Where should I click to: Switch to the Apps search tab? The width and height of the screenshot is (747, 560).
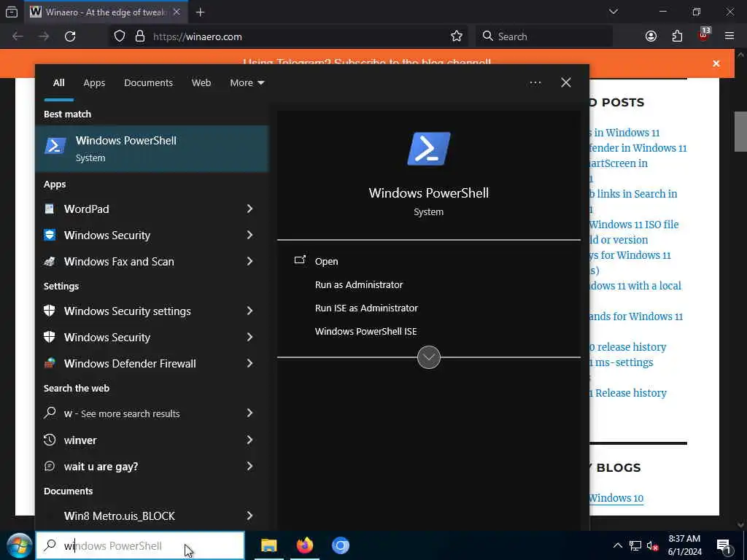[x=94, y=83]
